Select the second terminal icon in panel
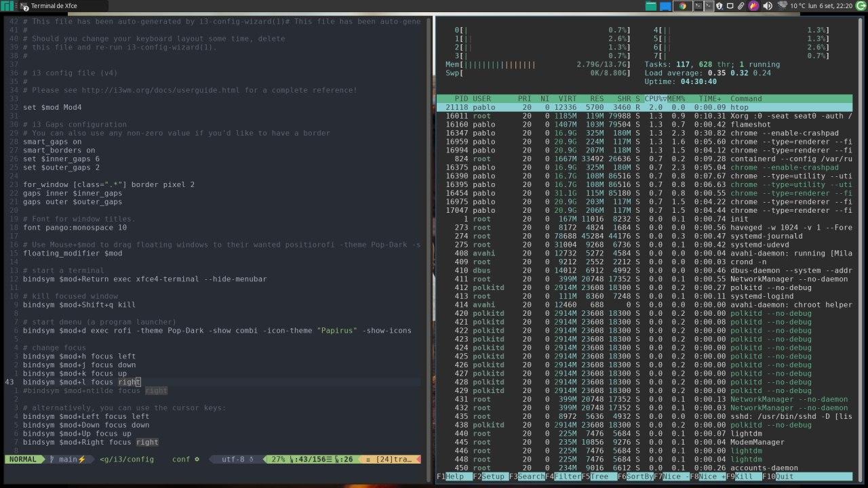 709,6
